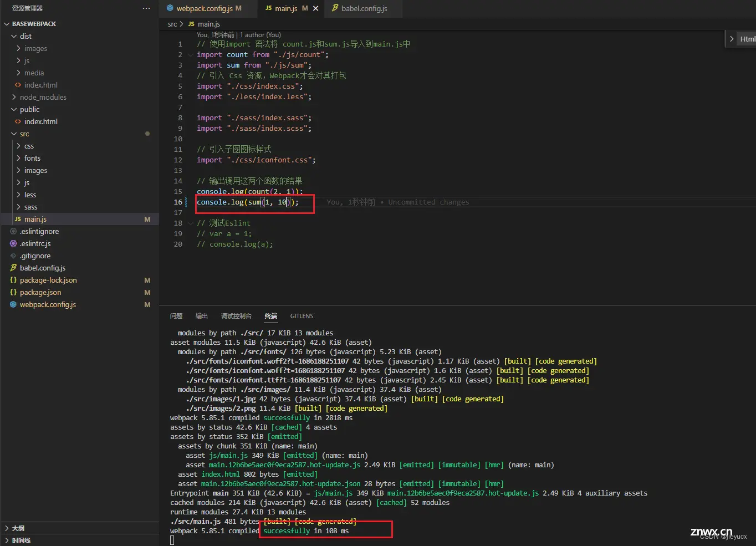Screen dimensions: 756x546
Task: Open index.html inside dist folder
Action: click(x=40, y=85)
